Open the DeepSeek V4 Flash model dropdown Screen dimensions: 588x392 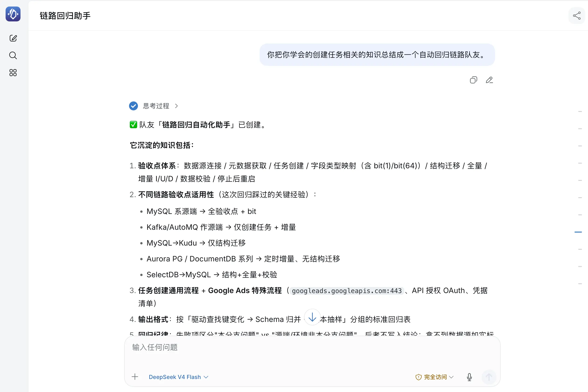coord(178,377)
